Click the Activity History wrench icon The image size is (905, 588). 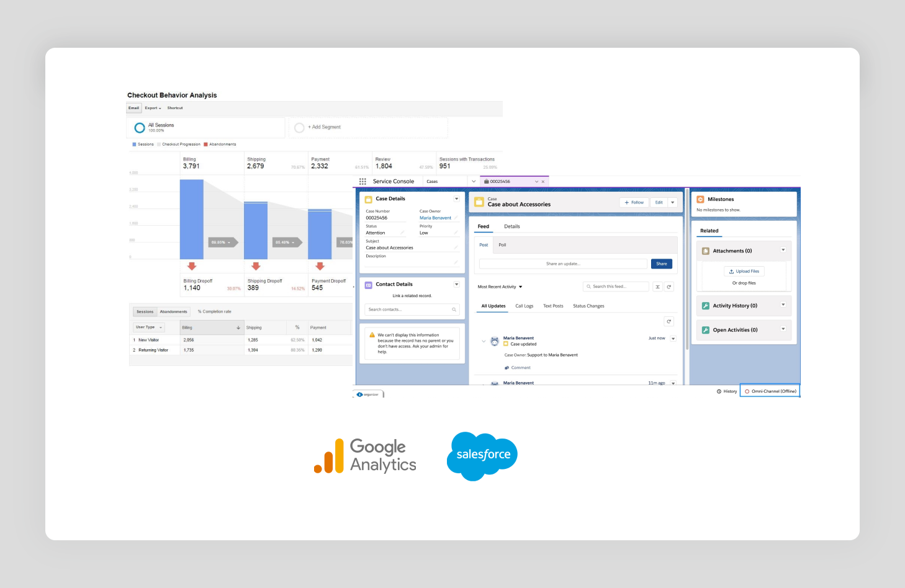pos(706,306)
